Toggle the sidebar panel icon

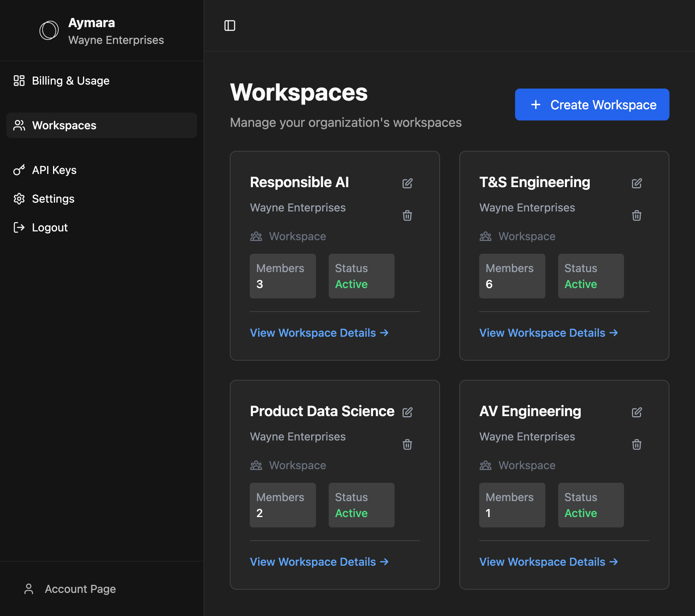230,26
